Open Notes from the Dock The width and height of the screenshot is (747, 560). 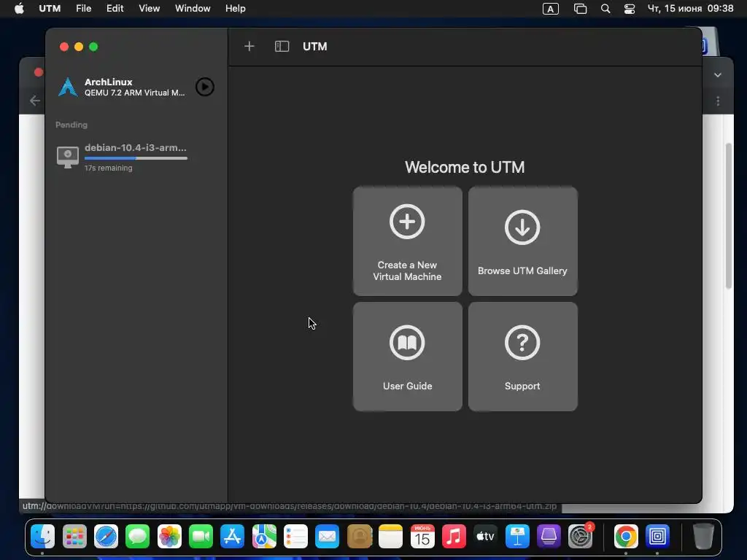[x=391, y=537]
